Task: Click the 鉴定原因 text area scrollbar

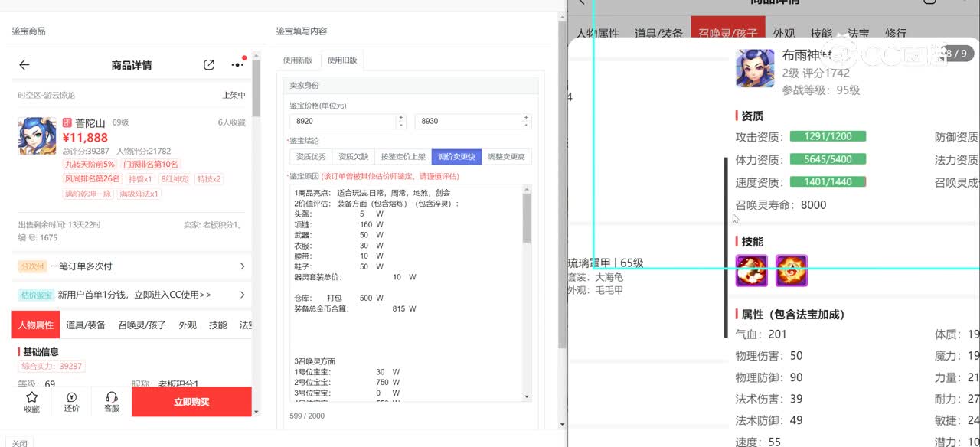Action: (x=526, y=218)
